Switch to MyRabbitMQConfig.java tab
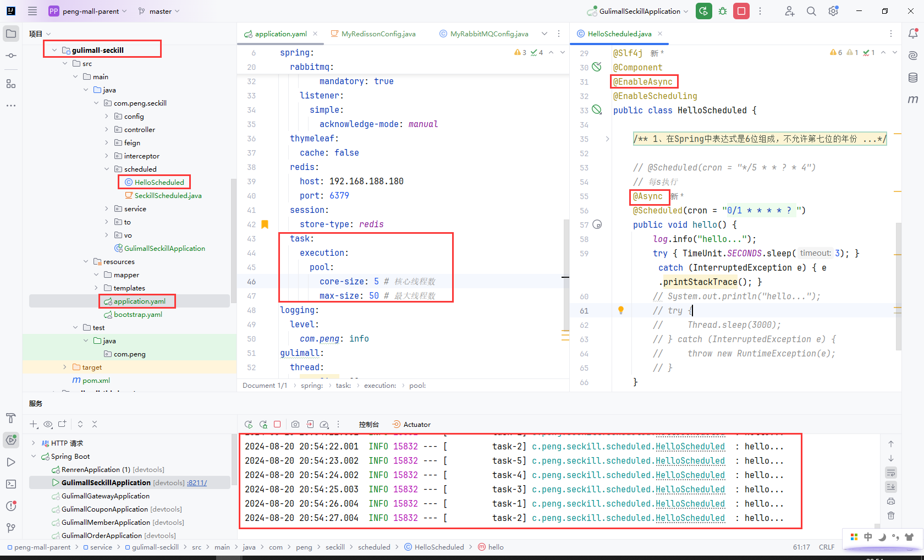 [484, 34]
